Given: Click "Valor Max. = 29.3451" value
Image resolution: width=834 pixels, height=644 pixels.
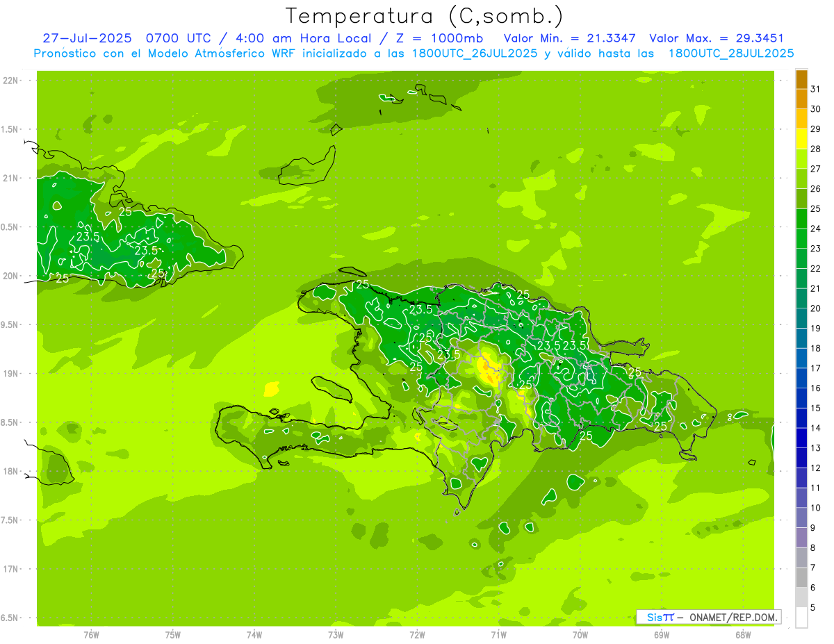Looking at the screenshot, I should coord(717,38).
